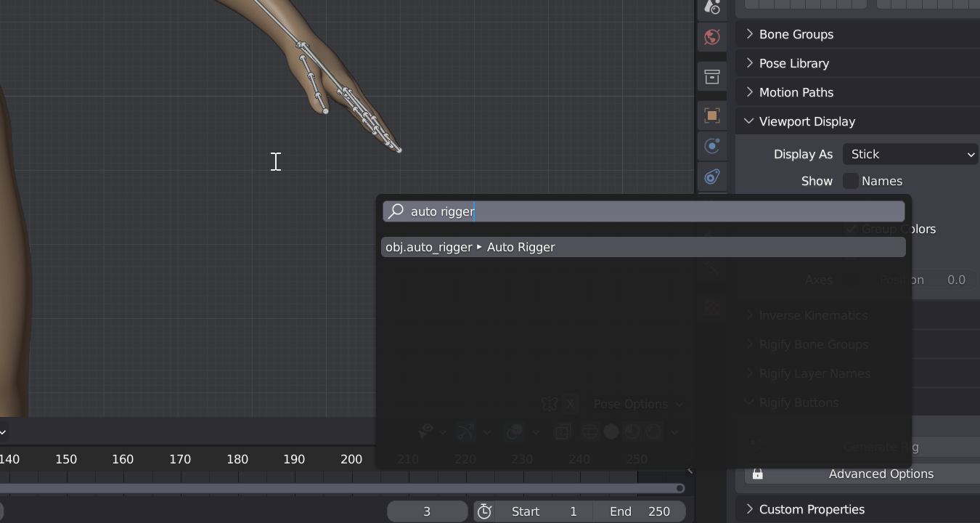980x523 pixels.
Task: Run the obj.auto_rigger Auto Rigger search result
Action: [x=644, y=247]
